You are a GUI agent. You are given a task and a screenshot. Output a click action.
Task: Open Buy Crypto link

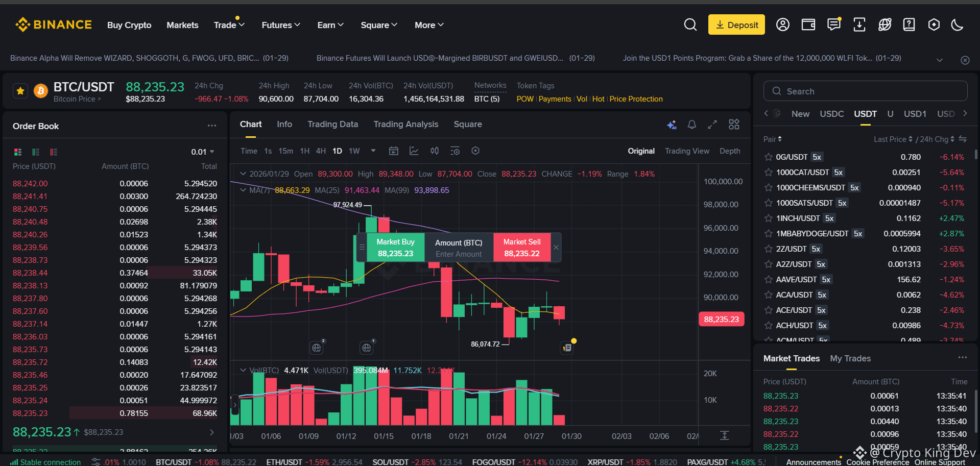coord(129,25)
